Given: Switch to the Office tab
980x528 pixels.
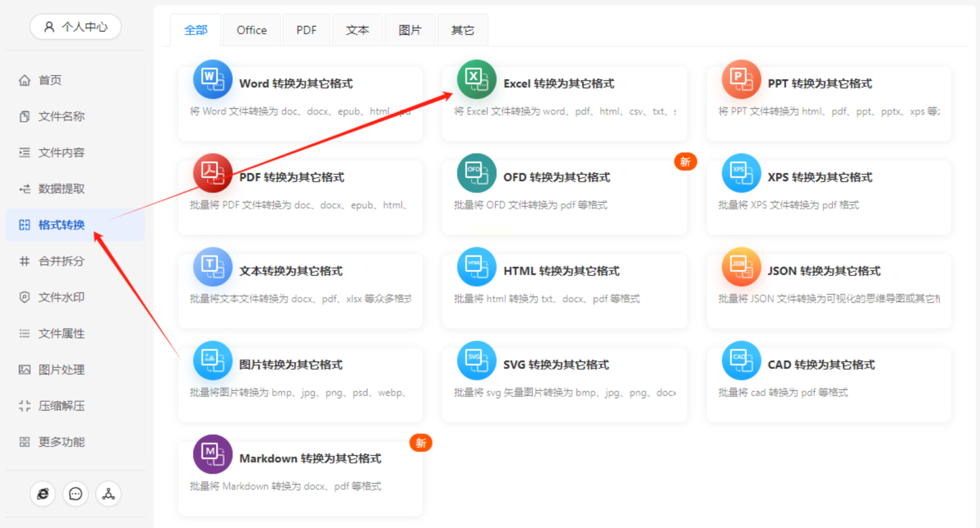Looking at the screenshot, I should [251, 30].
